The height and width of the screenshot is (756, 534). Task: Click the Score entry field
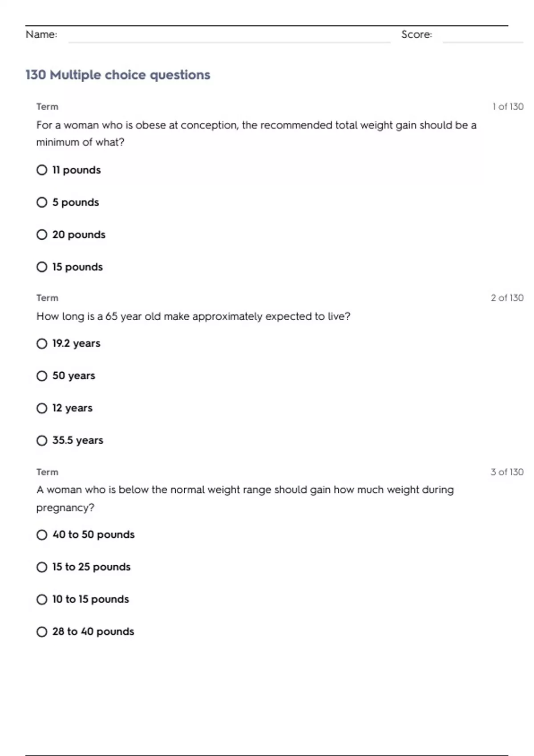(x=482, y=36)
